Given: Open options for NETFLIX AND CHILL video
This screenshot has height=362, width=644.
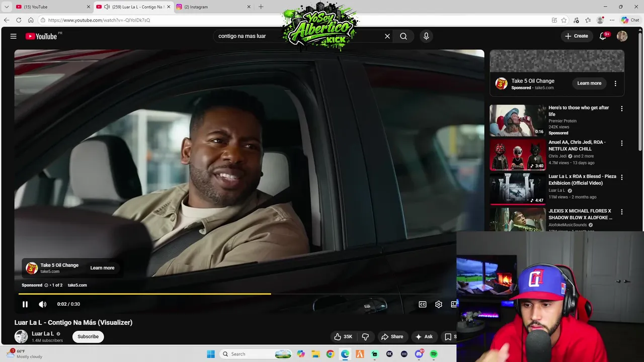Looking at the screenshot, I should click(x=622, y=143).
